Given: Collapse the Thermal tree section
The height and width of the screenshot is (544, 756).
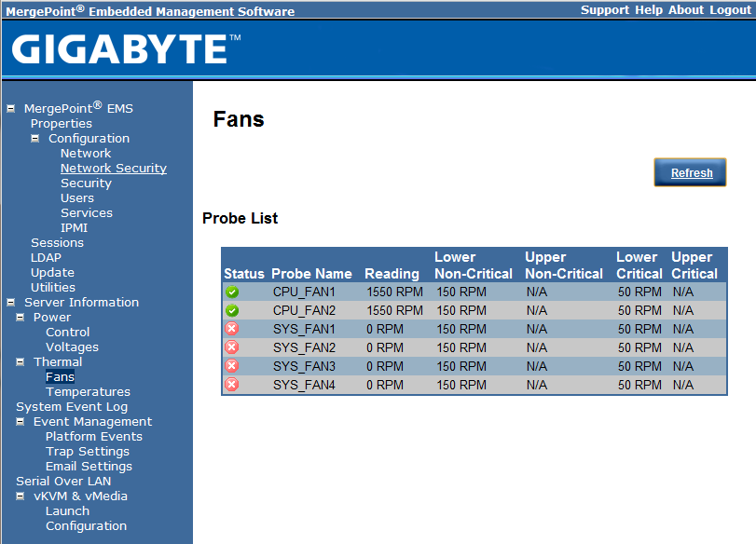Looking at the screenshot, I should [21, 362].
